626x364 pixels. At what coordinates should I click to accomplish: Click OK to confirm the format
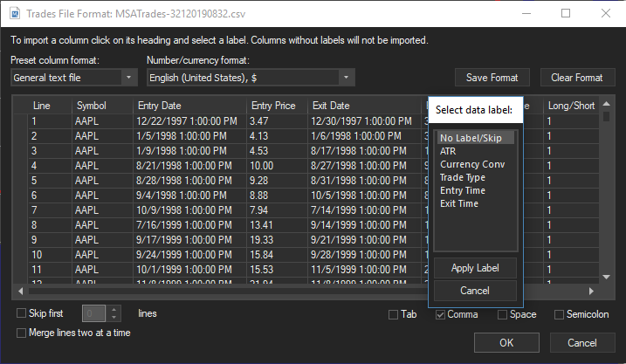click(x=506, y=343)
